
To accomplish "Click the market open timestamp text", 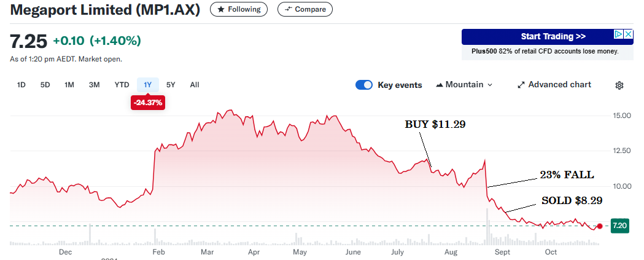I will [66, 59].
